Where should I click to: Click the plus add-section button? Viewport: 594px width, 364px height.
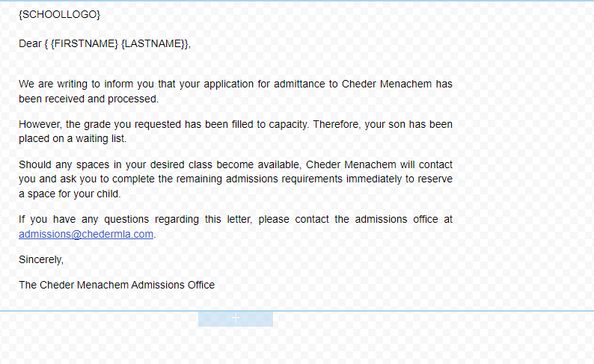click(235, 318)
